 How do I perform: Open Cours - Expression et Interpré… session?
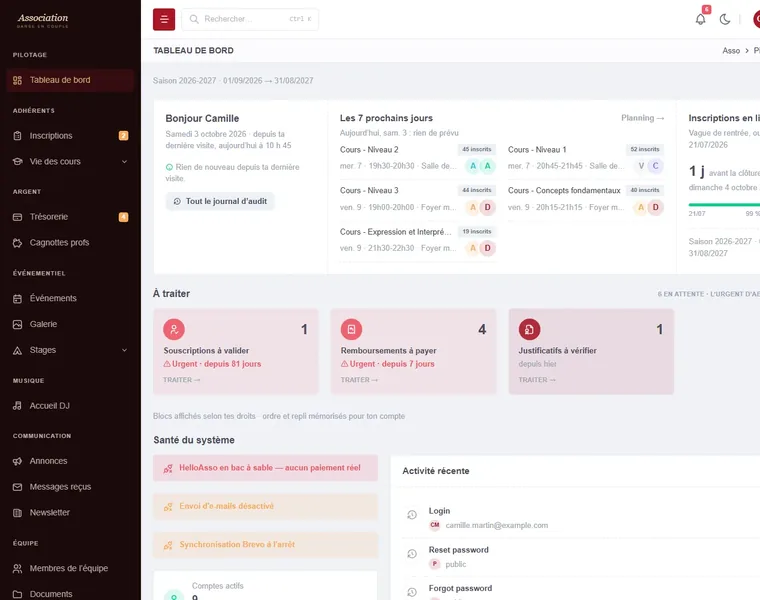pyautogui.click(x=418, y=240)
